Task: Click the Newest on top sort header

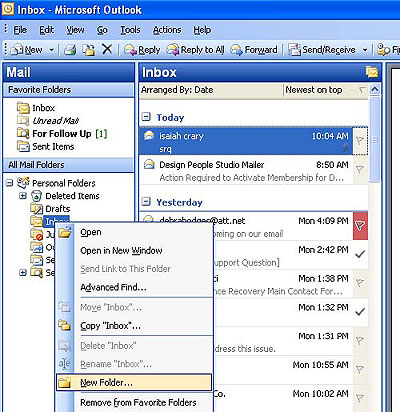Action: tap(325, 90)
